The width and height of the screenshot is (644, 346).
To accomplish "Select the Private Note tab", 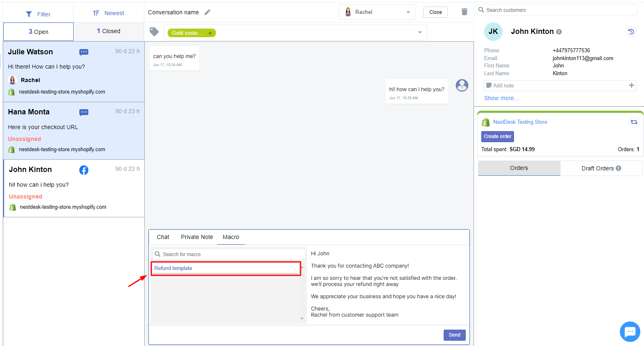I will (x=197, y=237).
